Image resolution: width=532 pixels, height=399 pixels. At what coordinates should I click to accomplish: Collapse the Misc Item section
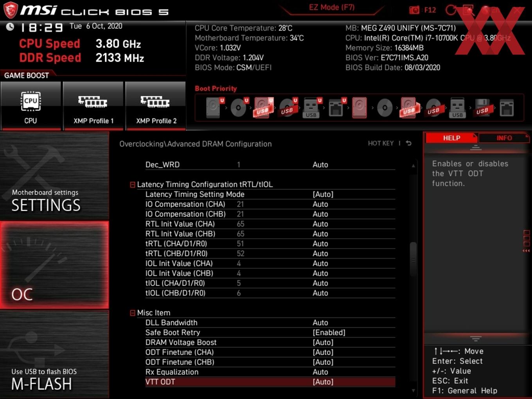(133, 313)
